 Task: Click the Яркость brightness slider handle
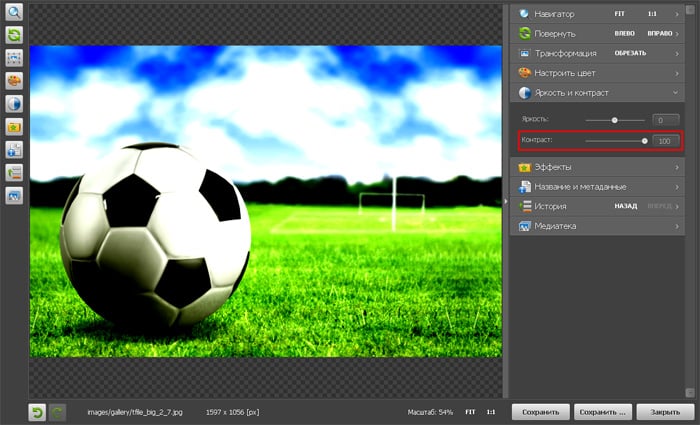click(614, 120)
